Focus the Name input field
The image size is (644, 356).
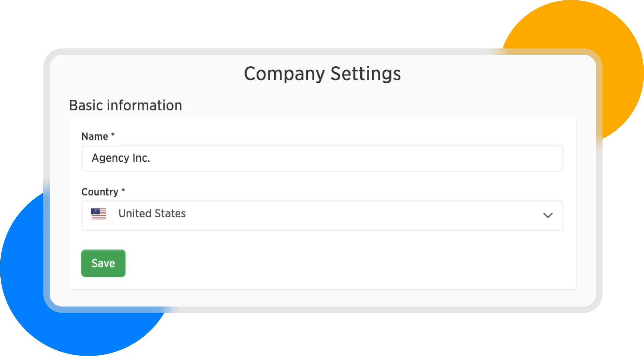(x=322, y=158)
